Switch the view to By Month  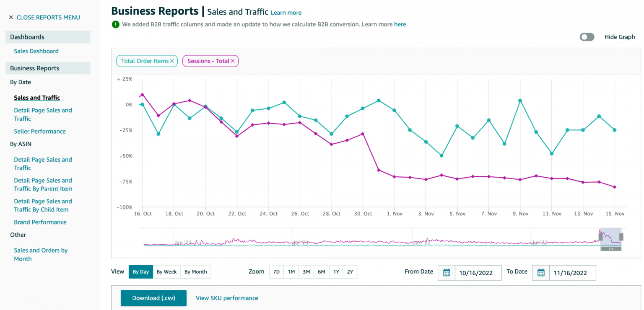coord(196,272)
